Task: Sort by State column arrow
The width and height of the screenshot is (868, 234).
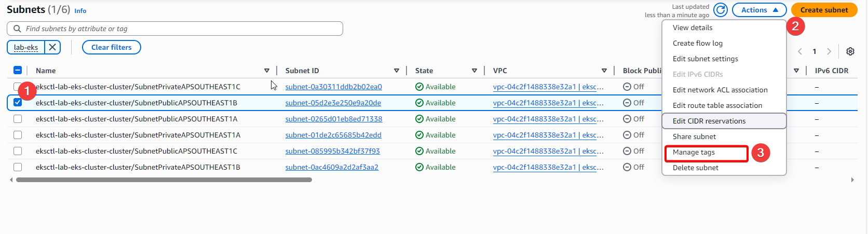Action: (x=474, y=71)
